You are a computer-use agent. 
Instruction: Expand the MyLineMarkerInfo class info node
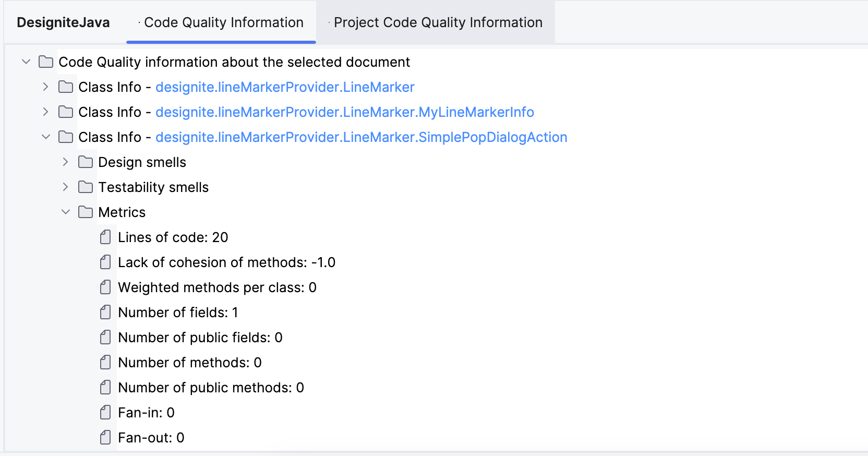46,112
